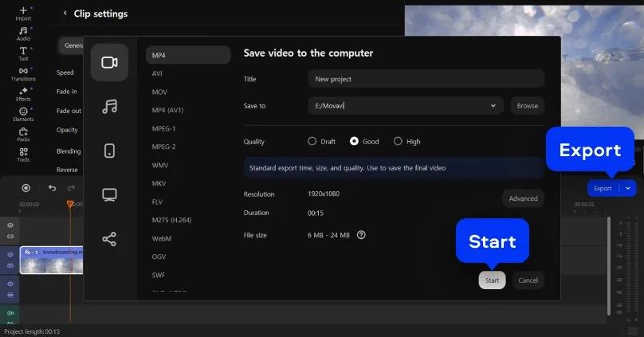
Task: Select the High quality option
Action: tap(398, 141)
